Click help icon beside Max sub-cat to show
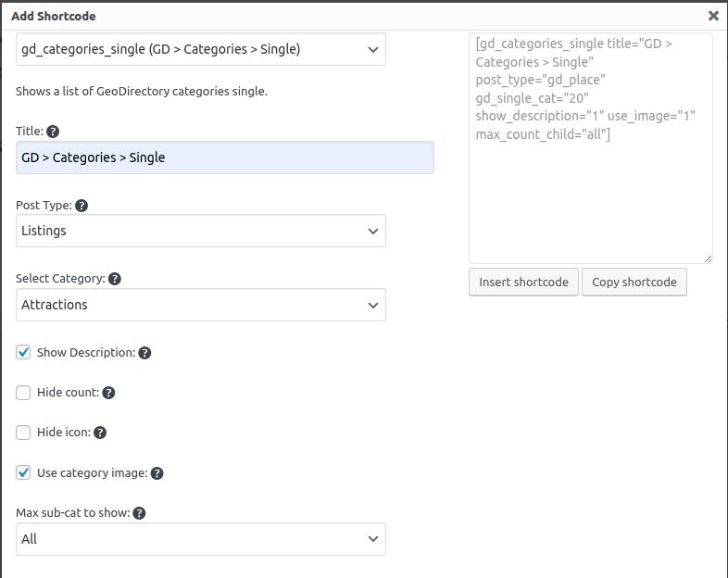 [139, 513]
